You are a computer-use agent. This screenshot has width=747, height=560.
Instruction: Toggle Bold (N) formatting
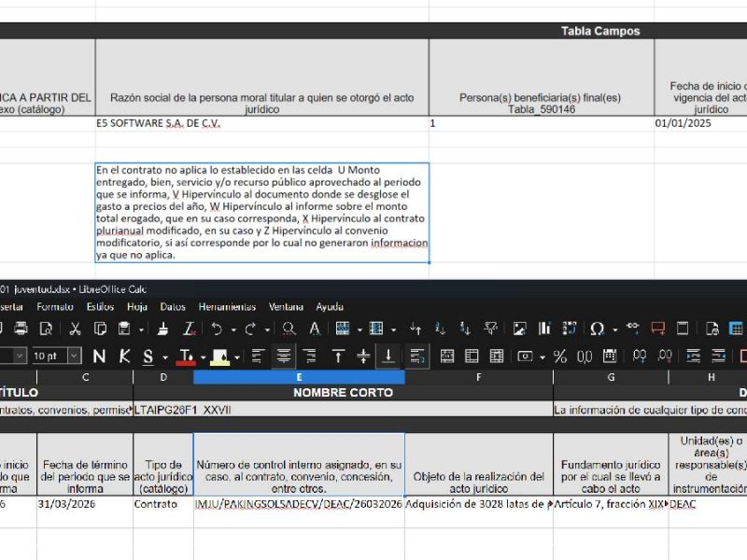(x=99, y=357)
